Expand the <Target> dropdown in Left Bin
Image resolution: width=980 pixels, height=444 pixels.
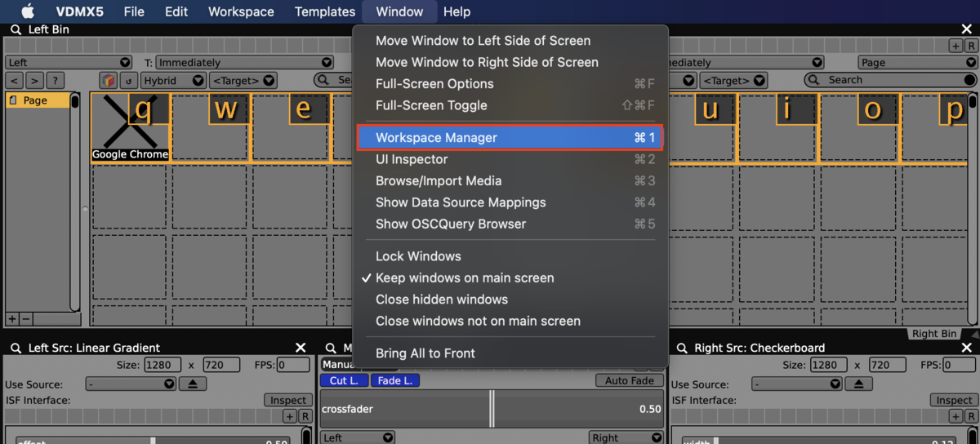(243, 81)
